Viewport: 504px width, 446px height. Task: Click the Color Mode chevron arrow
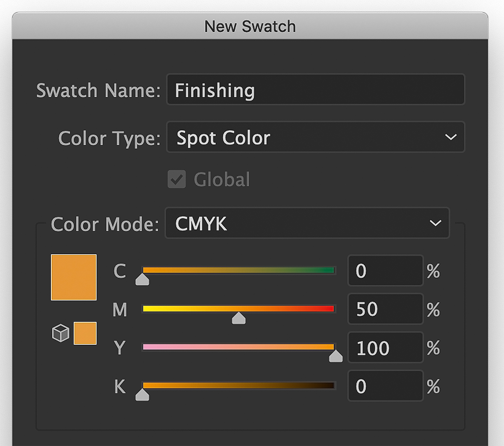[435, 223]
